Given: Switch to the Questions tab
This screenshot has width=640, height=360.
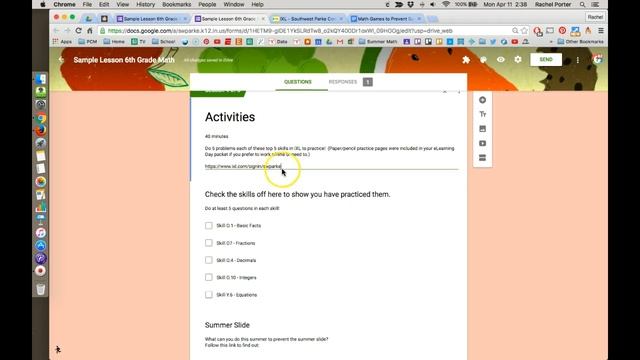Looking at the screenshot, I should click(298, 82).
